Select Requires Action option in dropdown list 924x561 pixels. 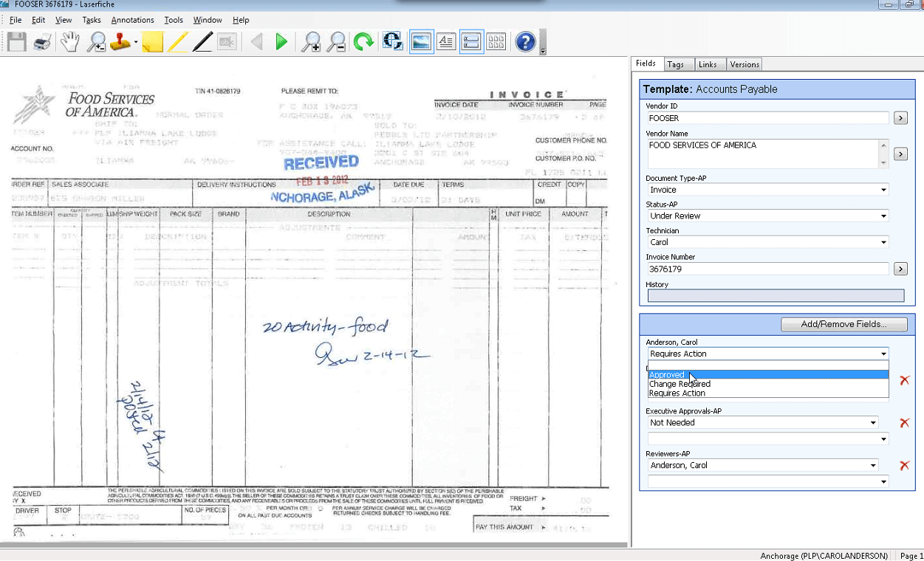pos(767,393)
